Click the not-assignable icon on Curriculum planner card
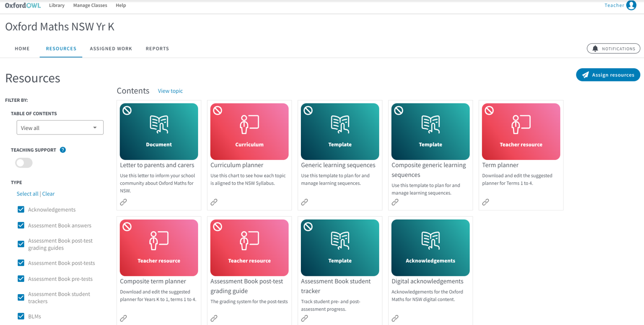The width and height of the screenshot is (644, 325). (218, 110)
